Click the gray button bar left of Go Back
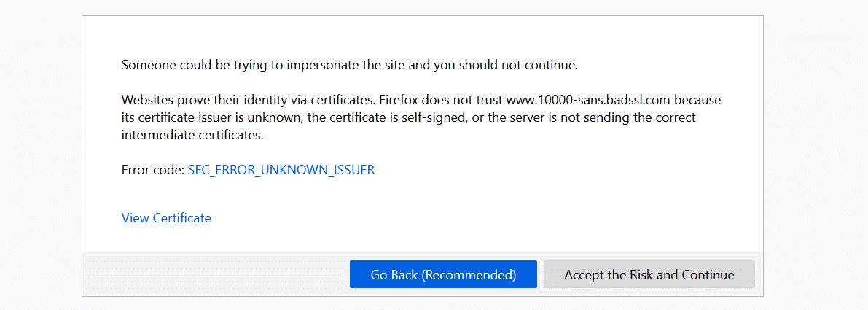The height and width of the screenshot is (310, 868). click(x=216, y=275)
